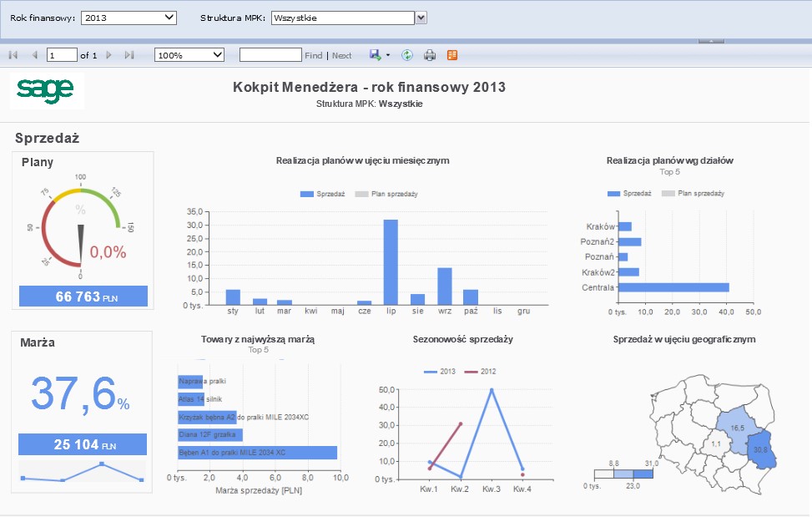812x517 pixels.
Task: Click the Find link
Action: pyautogui.click(x=313, y=56)
